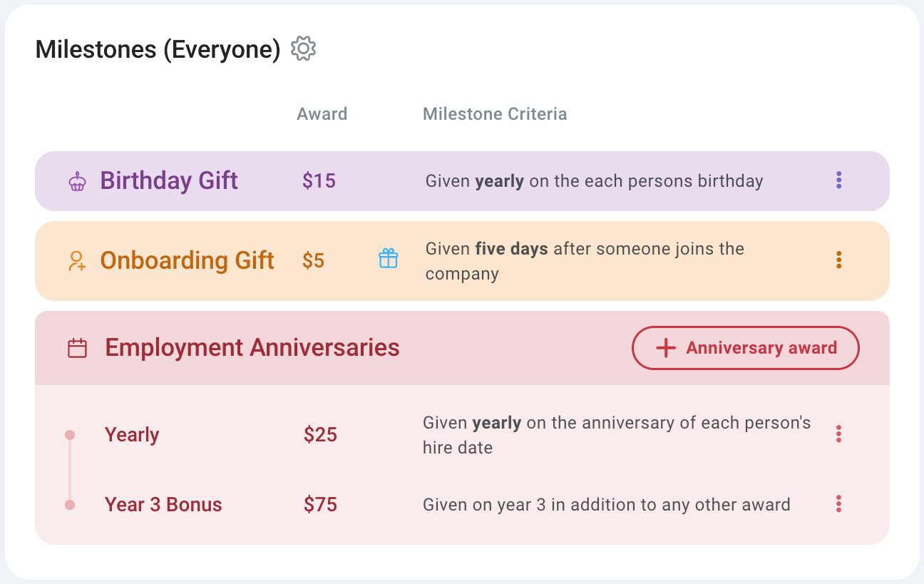Open the Birthday Gift options menu
Image resolution: width=924 pixels, height=584 pixels.
click(839, 180)
